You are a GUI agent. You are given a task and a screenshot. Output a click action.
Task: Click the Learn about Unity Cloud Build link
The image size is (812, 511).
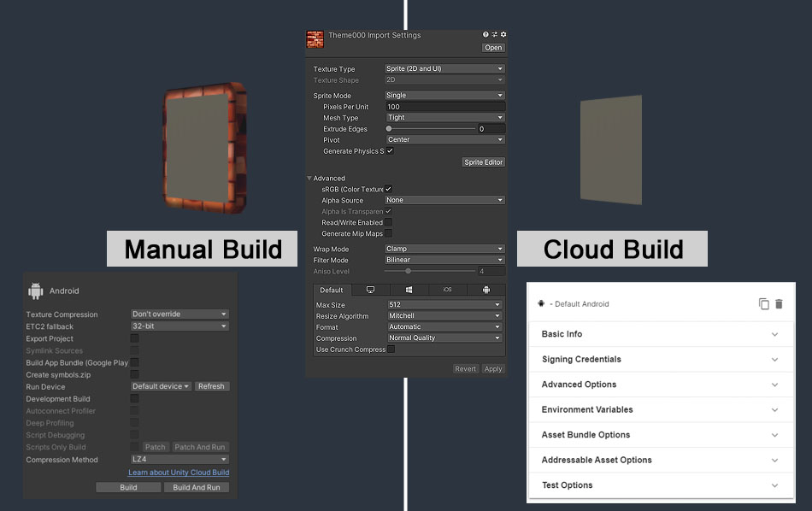pyautogui.click(x=179, y=472)
